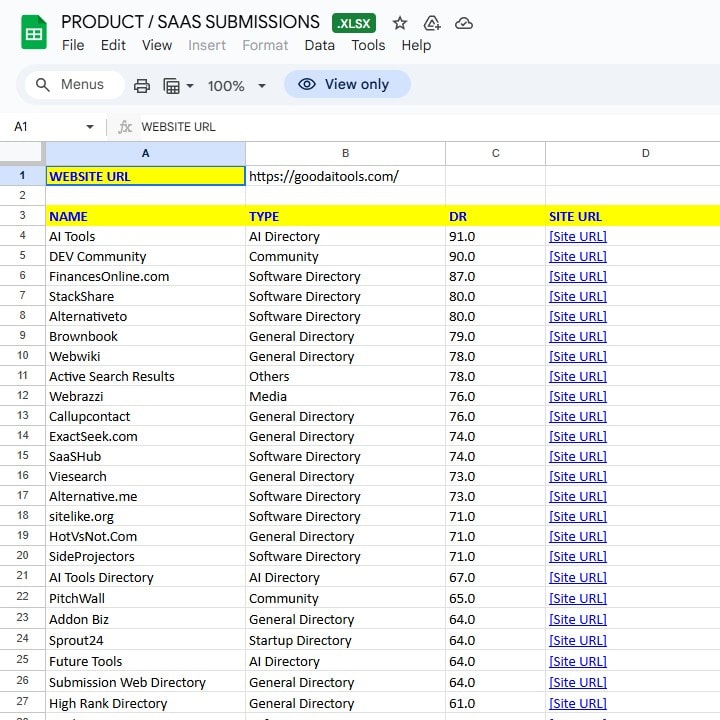Viewport: 720px width, 720px height.
Task: Select the cell https://goodaitools.com/
Action: pyautogui.click(x=345, y=176)
